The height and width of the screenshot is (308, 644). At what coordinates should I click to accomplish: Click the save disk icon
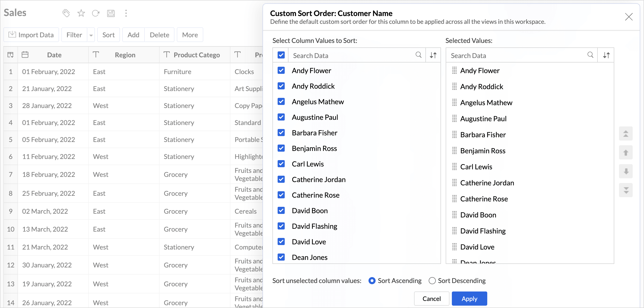click(111, 13)
